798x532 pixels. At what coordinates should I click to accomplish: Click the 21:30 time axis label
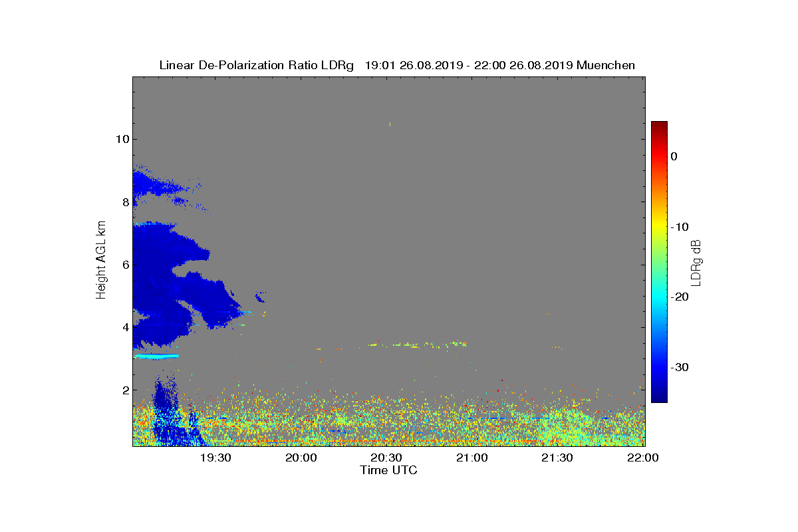tap(557, 458)
